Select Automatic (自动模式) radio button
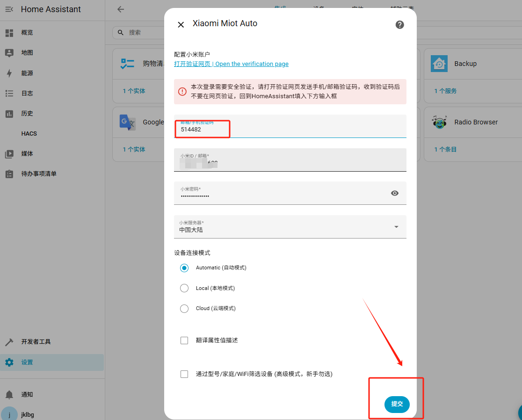522x420 pixels. point(184,268)
